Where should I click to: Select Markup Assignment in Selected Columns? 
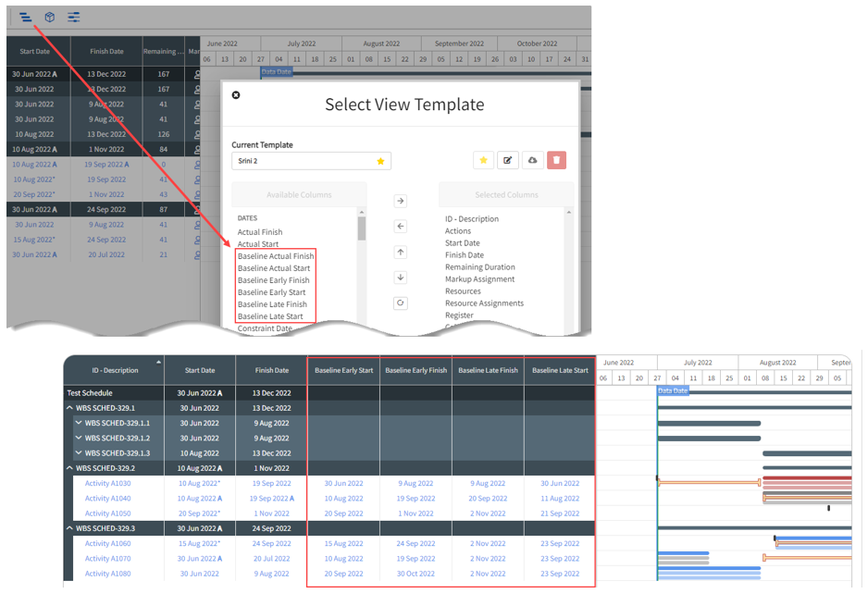479,279
